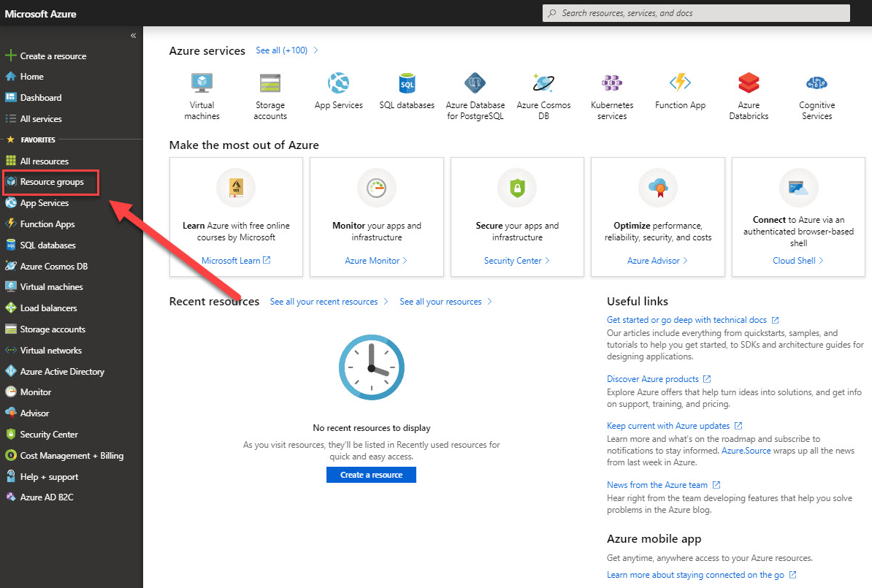The width and height of the screenshot is (872, 588).
Task: Click the blue Create a resource button
Action: (371, 475)
